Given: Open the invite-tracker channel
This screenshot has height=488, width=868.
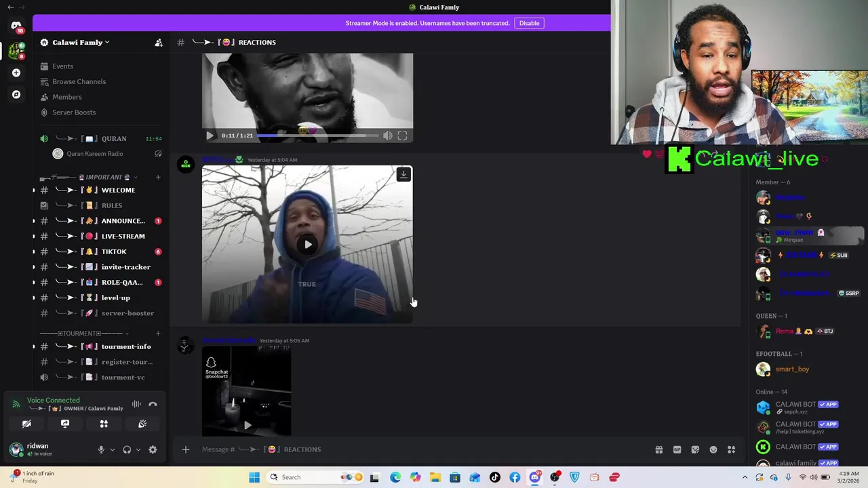Looking at the screenshot, I should [102, 267].
